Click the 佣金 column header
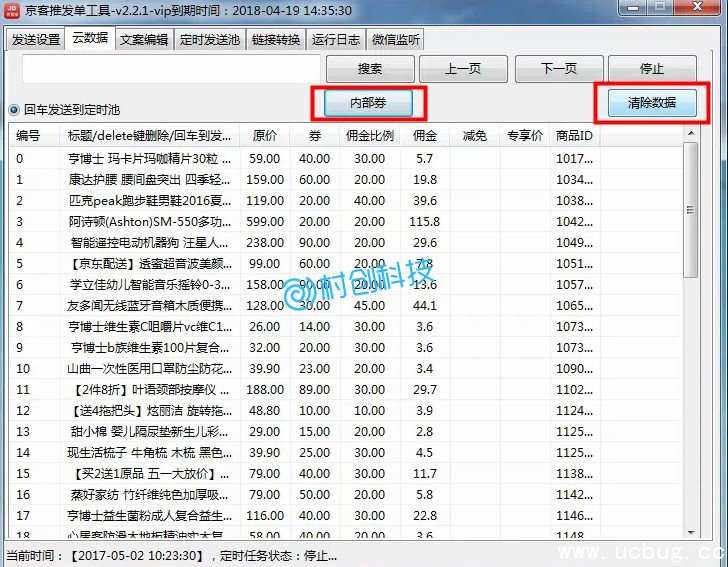The image size is (728, 567). (425, 136)
